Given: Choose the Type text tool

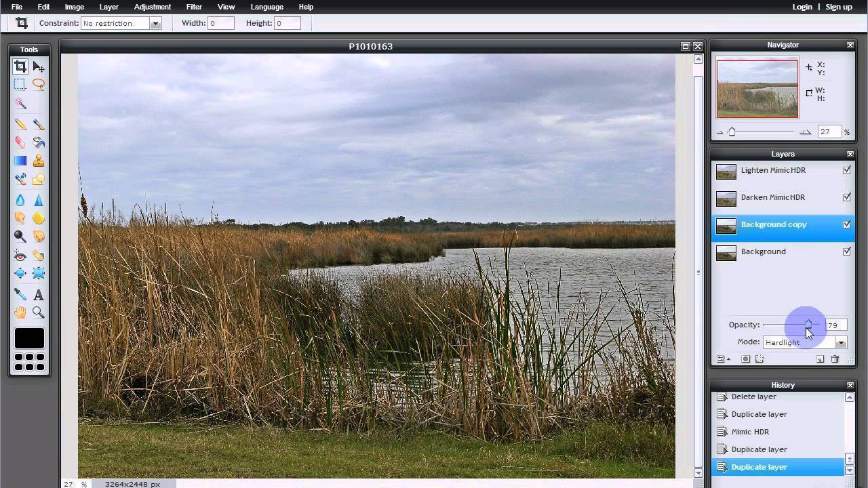Looking at the screenshot, I should pos(39,295).
